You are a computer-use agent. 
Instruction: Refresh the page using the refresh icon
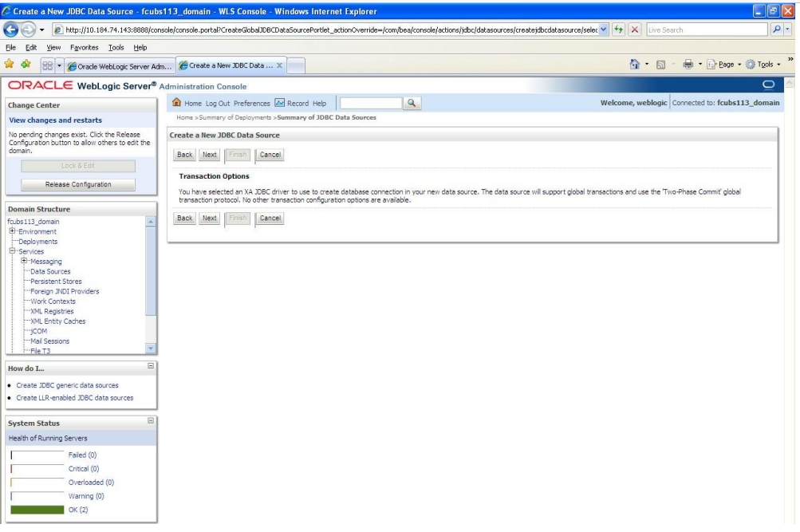click(x=618, y=30)
